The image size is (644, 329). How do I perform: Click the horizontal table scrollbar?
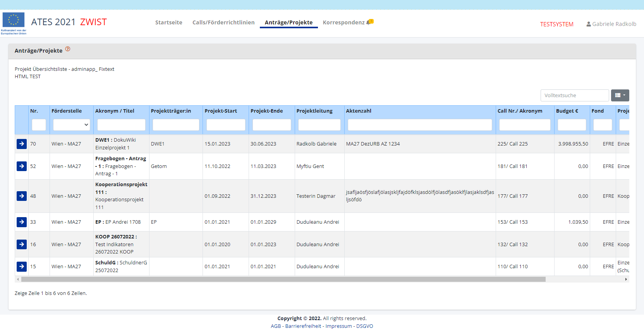coord(283,279)
